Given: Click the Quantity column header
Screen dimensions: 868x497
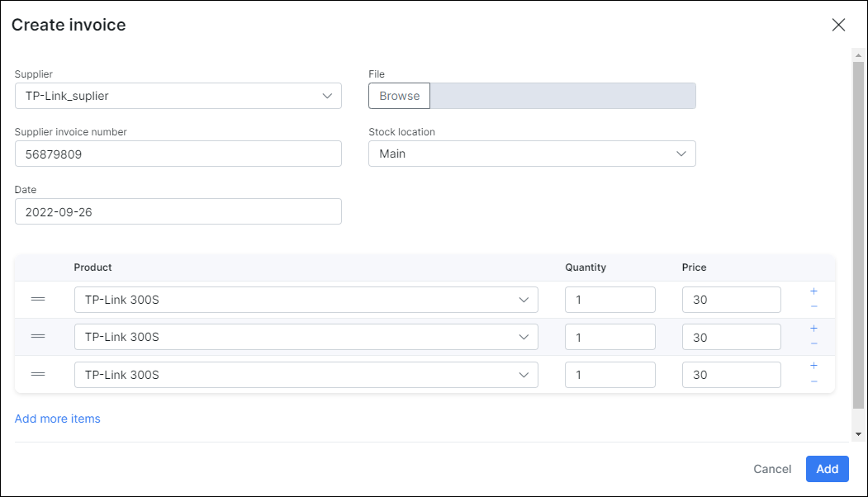Looking at the screenshot, I should 586,267.
